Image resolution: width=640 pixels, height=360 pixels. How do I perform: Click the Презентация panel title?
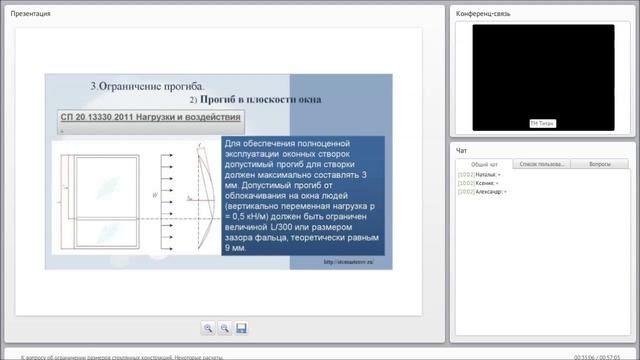coord(31,13)
